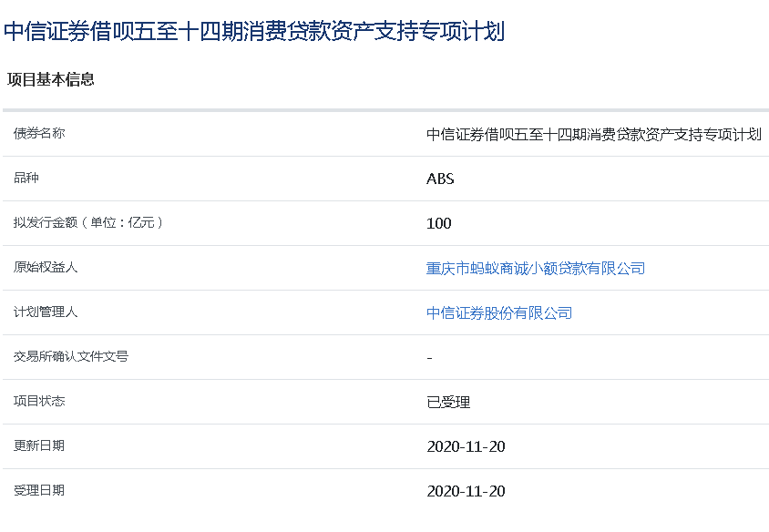This screenshot has height=532, width=769.
Task: Click the 原始权益人 row label
Action: (x=46, y=267)
